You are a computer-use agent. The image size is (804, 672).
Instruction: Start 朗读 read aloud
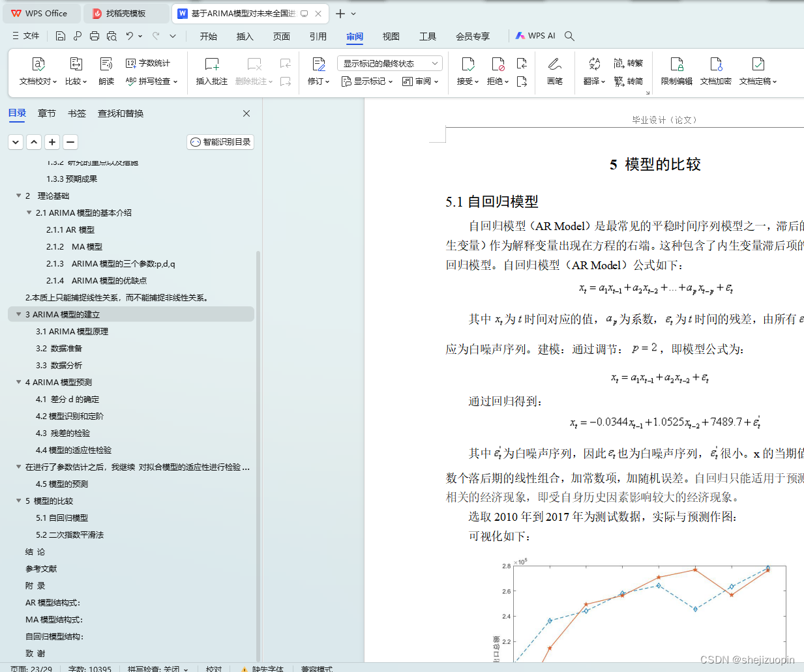pyautogui.click(x=106, y=72)
